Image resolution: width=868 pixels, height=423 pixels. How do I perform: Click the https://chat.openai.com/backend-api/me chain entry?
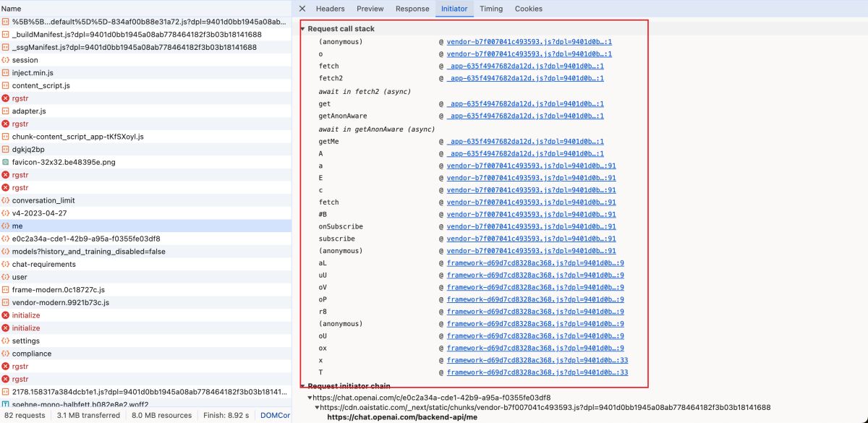point(402,417)
